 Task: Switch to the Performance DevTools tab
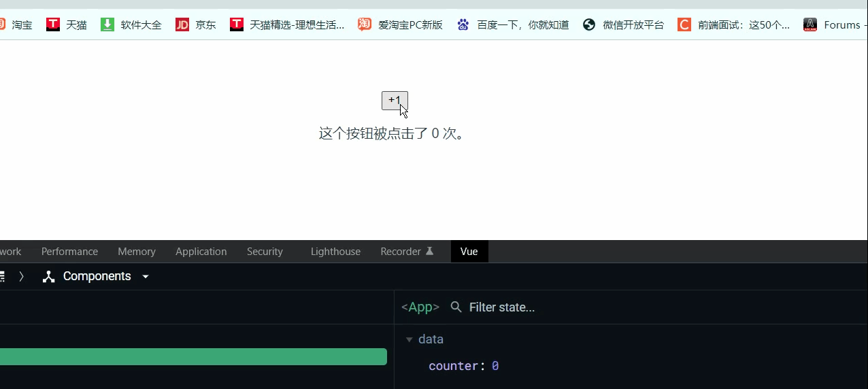[69, 252]
